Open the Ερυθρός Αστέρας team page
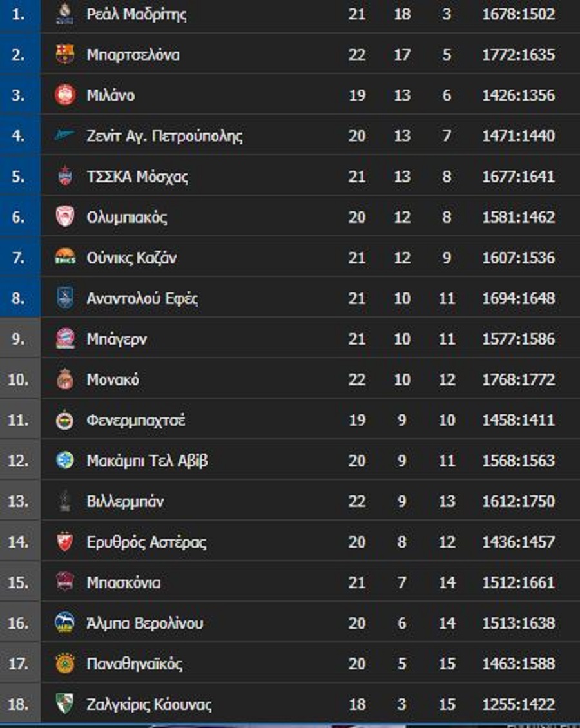 (x=146, y=542)
